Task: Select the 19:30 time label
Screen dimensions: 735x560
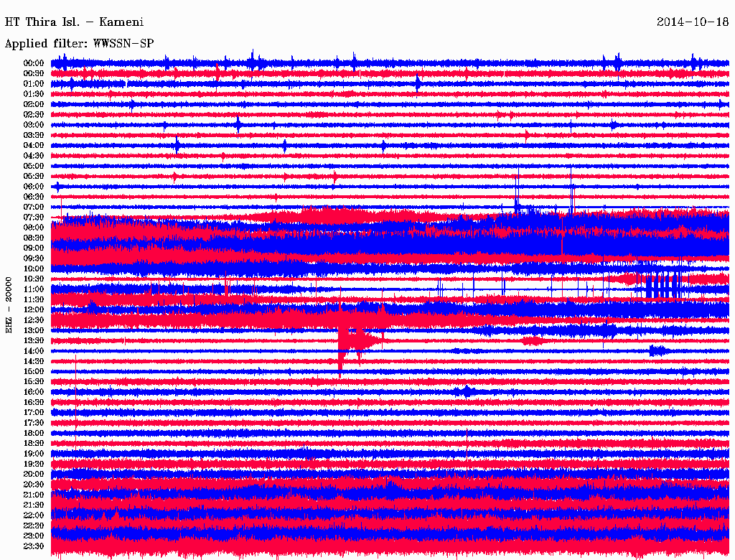Action: click(x=34, y=465)
